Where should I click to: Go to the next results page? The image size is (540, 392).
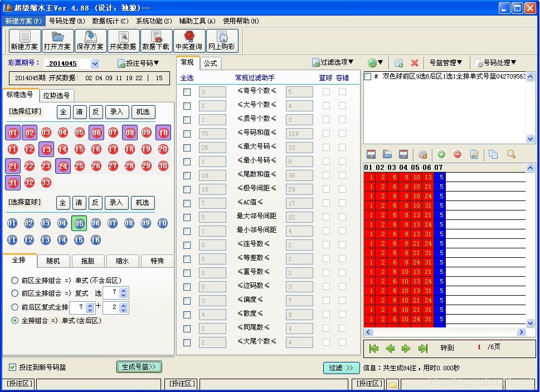click(406, 349)
